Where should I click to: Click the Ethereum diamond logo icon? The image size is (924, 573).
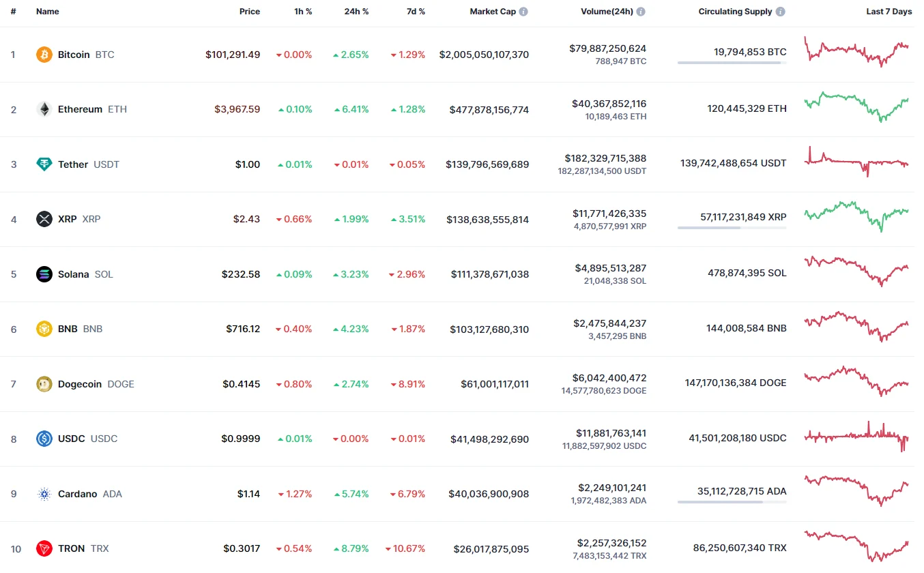[x=44, y=109]
